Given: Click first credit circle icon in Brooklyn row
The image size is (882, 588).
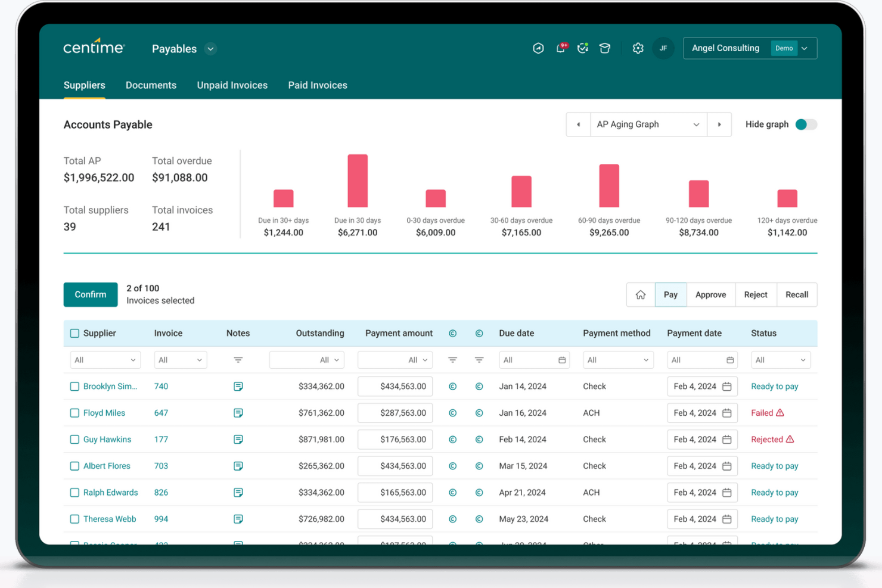Looking at the screenshot, I should click(453, 387).
